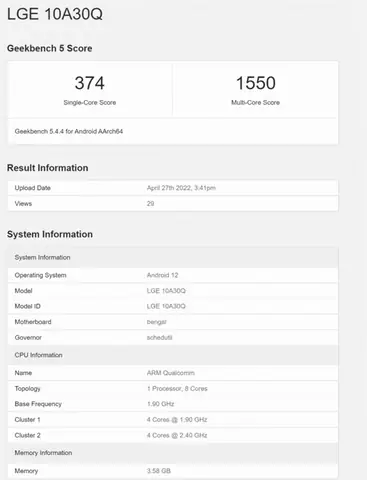Click the System Information table header row

[x=173, y=257]
